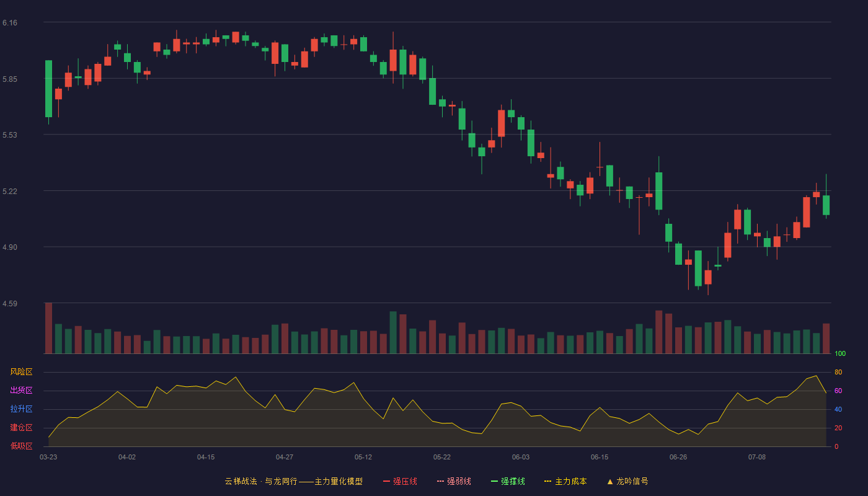The height and width of the screenshot is (496, 868).
Task: Click the 5.53 price axis label
Action: coord(10,135)
